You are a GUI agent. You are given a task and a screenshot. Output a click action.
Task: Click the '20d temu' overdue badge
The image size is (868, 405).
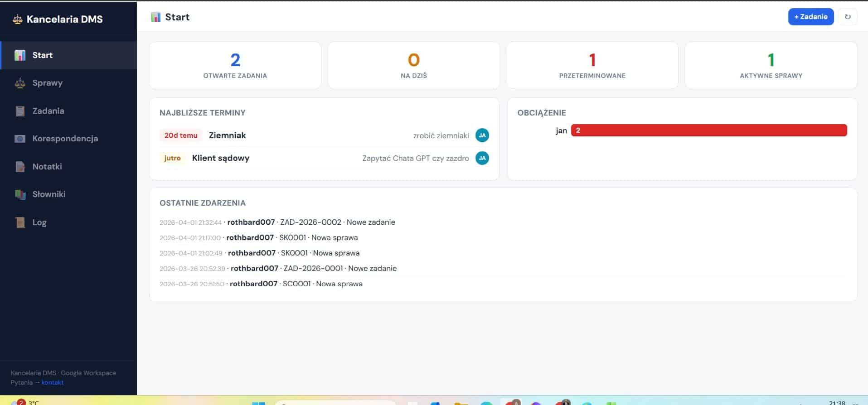click(181, 135)
